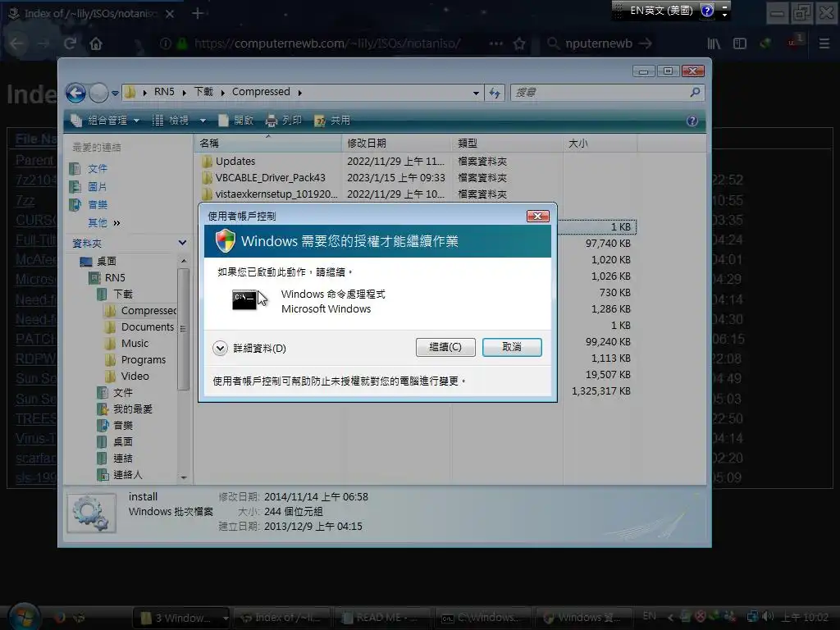Select 連絡人 contacts in folder tree
This screenshot has width=840, height=630.
click(x=120, y=475)
